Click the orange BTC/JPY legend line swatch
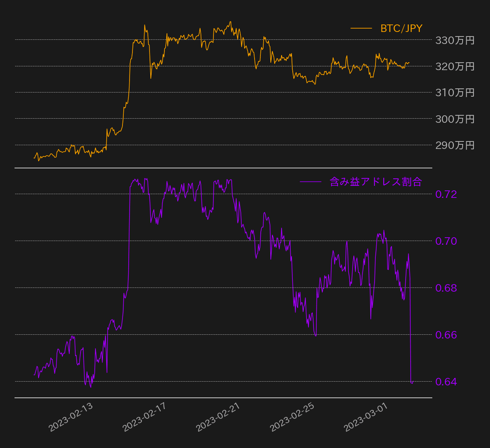The height and width of the screenshot is (448, 490). [361, 28]
